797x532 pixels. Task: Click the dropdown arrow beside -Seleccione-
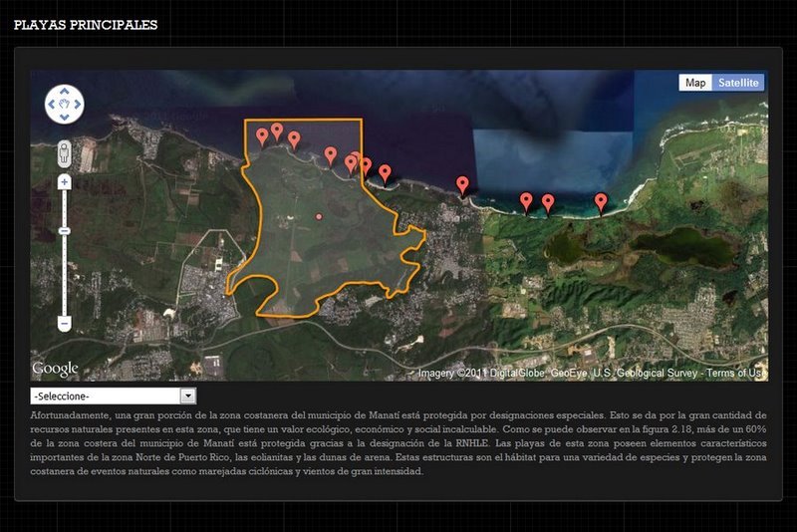[187, 397]
